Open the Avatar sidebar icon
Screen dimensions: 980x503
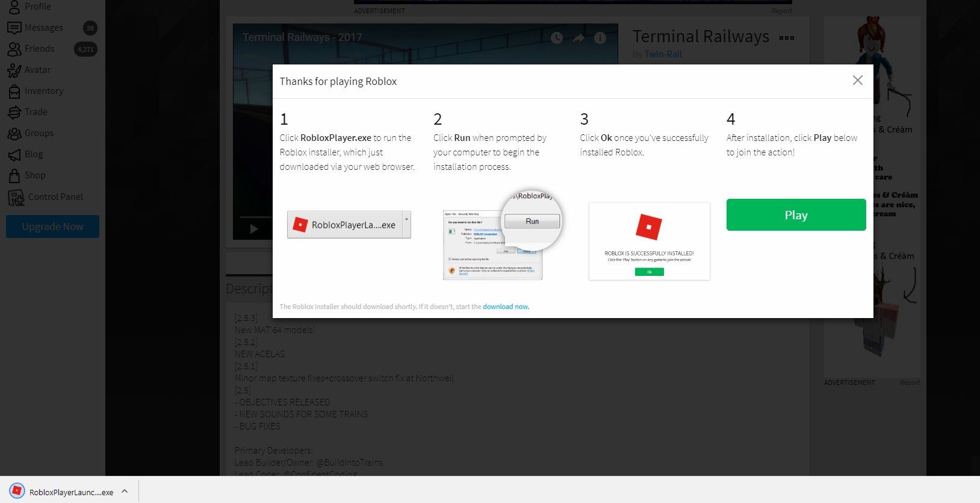(x=14, y=70)
